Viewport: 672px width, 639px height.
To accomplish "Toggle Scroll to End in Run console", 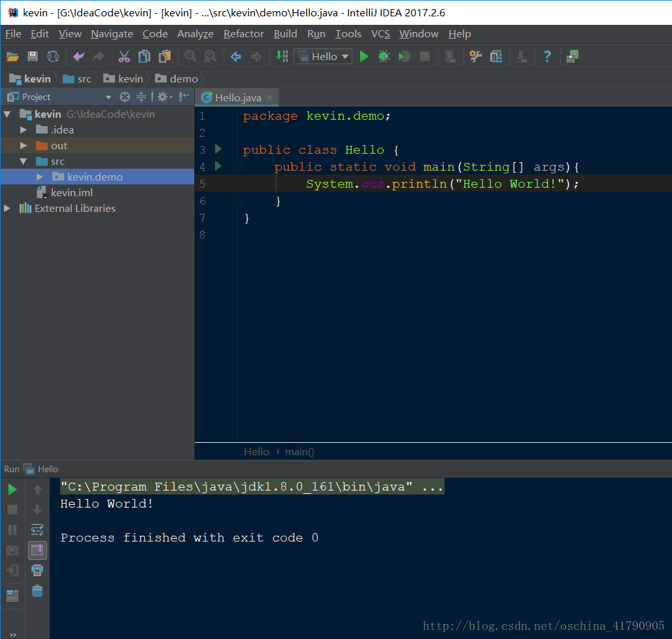I will (37, 550).
